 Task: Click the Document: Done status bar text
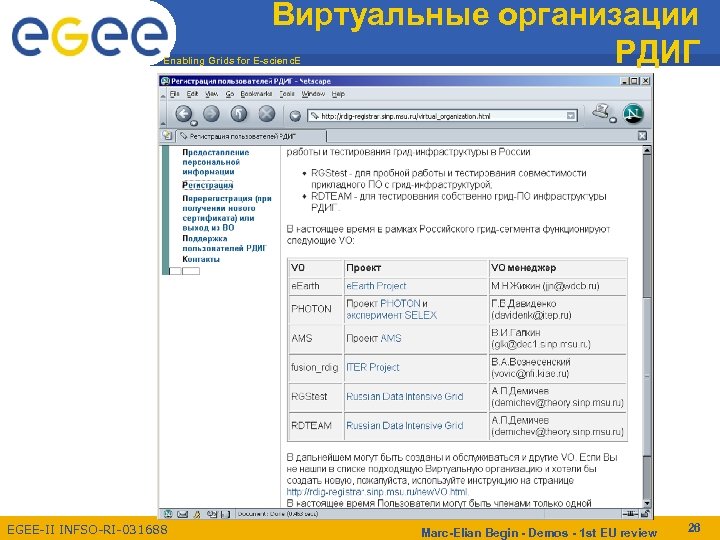pyautogui.click(x=277, y=514)
